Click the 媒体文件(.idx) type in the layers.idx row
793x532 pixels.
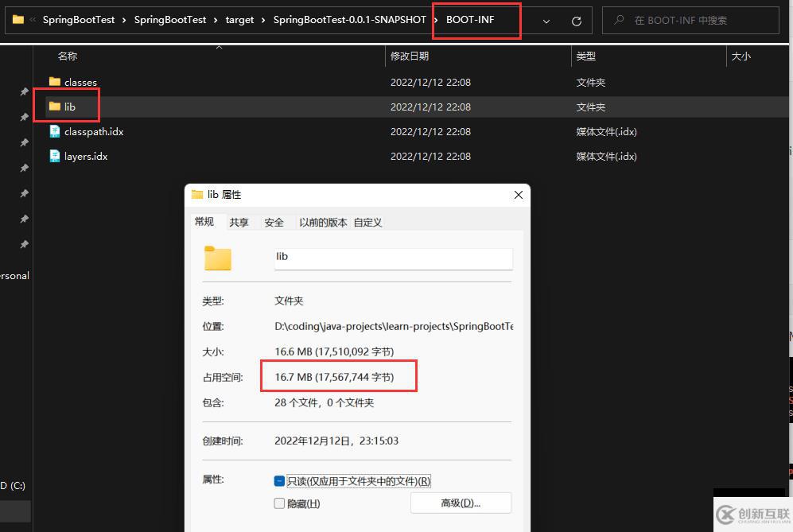(x=606, y=157)
